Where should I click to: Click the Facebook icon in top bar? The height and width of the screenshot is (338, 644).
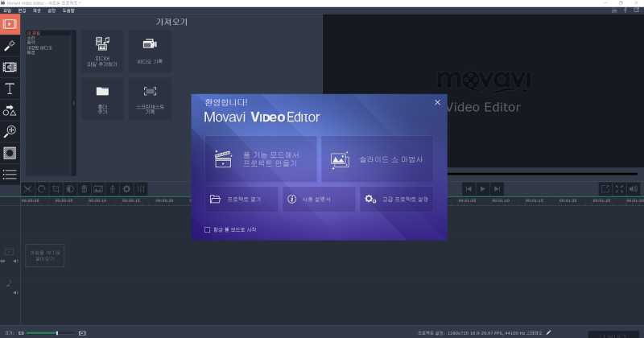coord(625,10)
